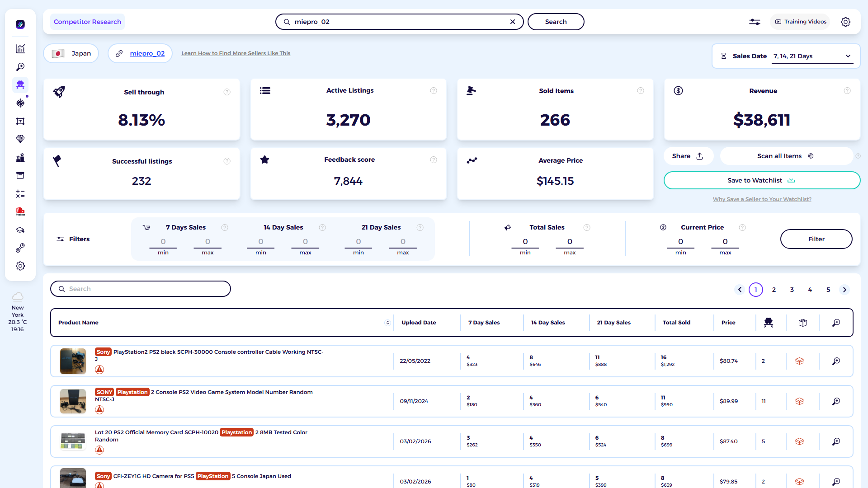868x488 pixels.
Task: Show Feedback score help tooltip
Action: 434,160
